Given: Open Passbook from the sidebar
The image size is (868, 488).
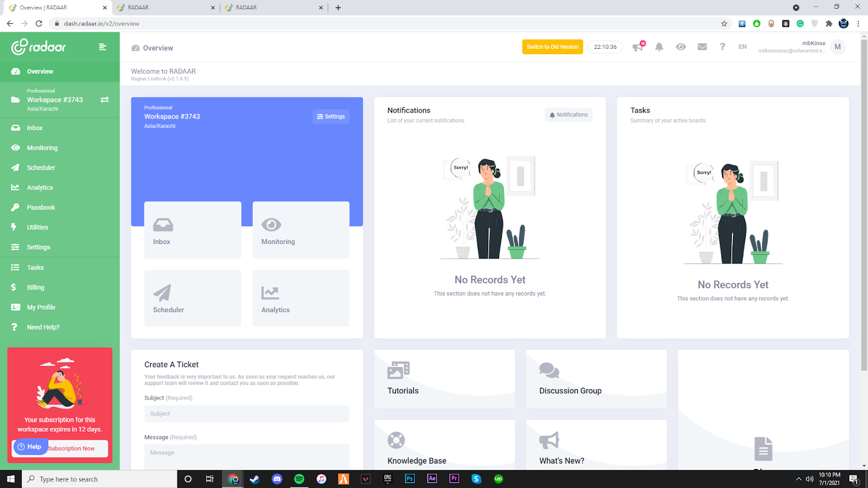Looking at the screenshot, I should (x=60, y=207).
